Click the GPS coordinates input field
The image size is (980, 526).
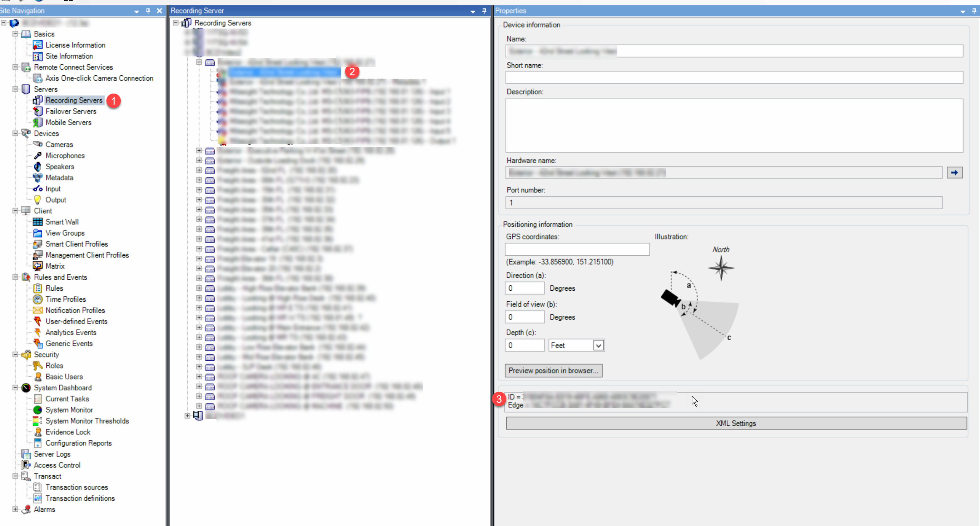coord(577,250)
